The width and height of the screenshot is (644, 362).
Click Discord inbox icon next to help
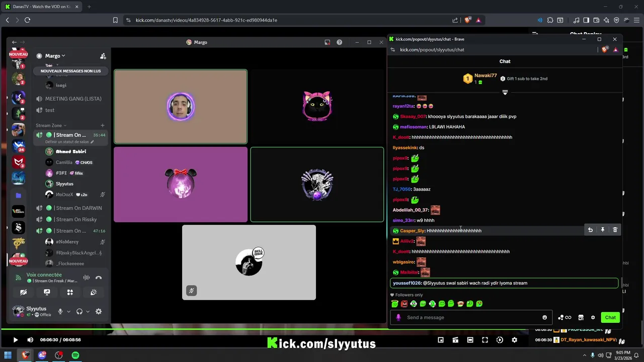pos(327,42)
